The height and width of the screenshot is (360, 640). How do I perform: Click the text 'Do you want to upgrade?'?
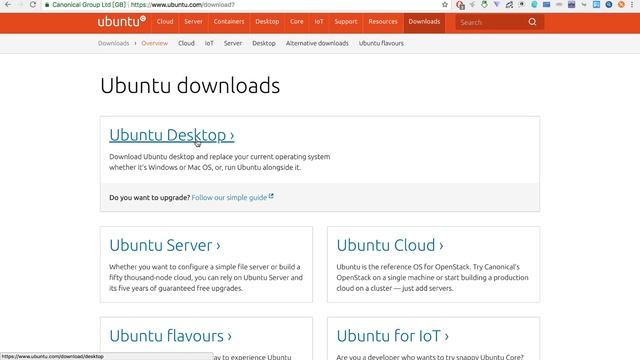(149, 198)
